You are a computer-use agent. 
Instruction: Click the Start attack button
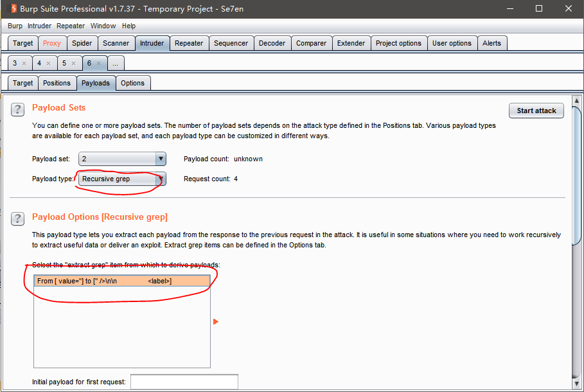coord(536,111)
